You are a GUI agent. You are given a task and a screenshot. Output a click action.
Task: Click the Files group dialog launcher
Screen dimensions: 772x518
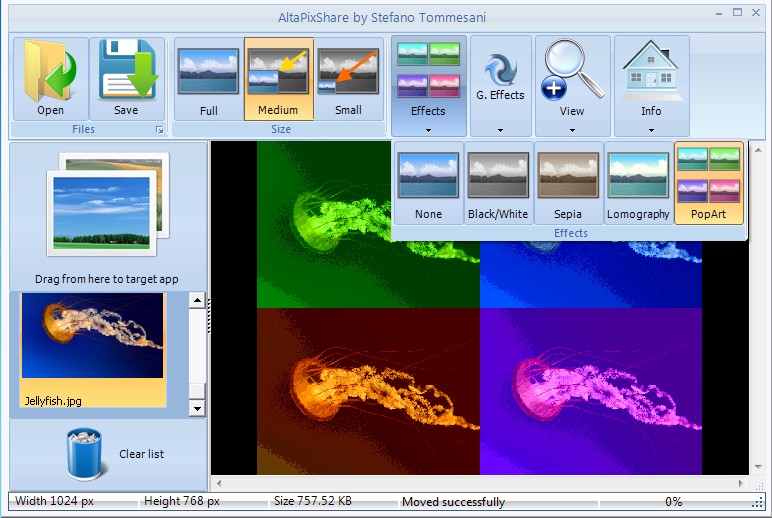pyautogui.click(x=158, y=130)
